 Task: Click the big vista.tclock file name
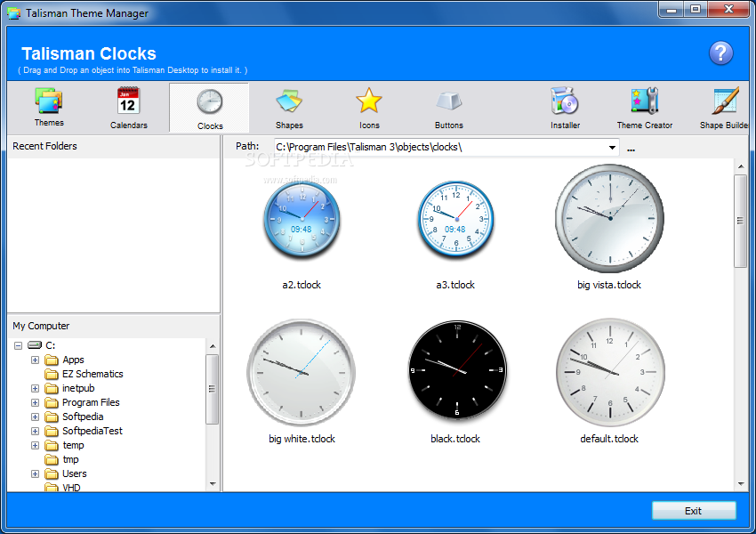point(609,285)
